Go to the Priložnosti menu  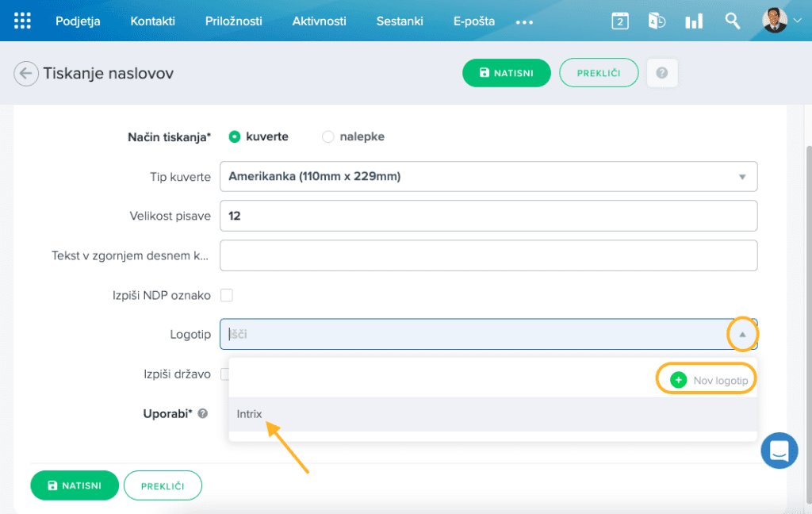[233, 21]
